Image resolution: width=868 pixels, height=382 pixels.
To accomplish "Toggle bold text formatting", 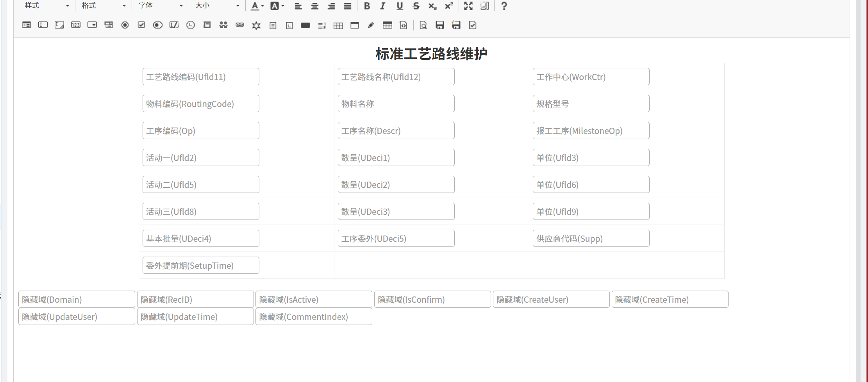I will coord(367,6).
